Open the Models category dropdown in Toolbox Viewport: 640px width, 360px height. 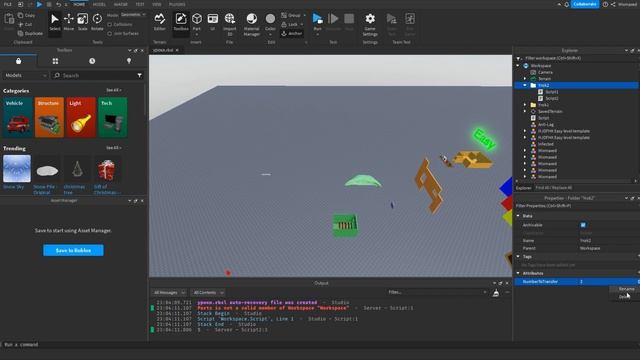click(x=25, y=76)
